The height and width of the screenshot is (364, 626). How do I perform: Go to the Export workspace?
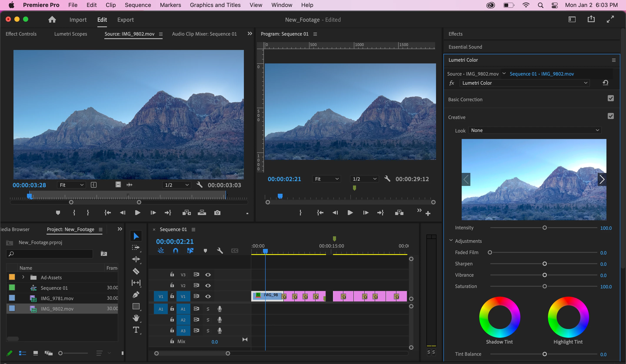click(x=125, y=20)
